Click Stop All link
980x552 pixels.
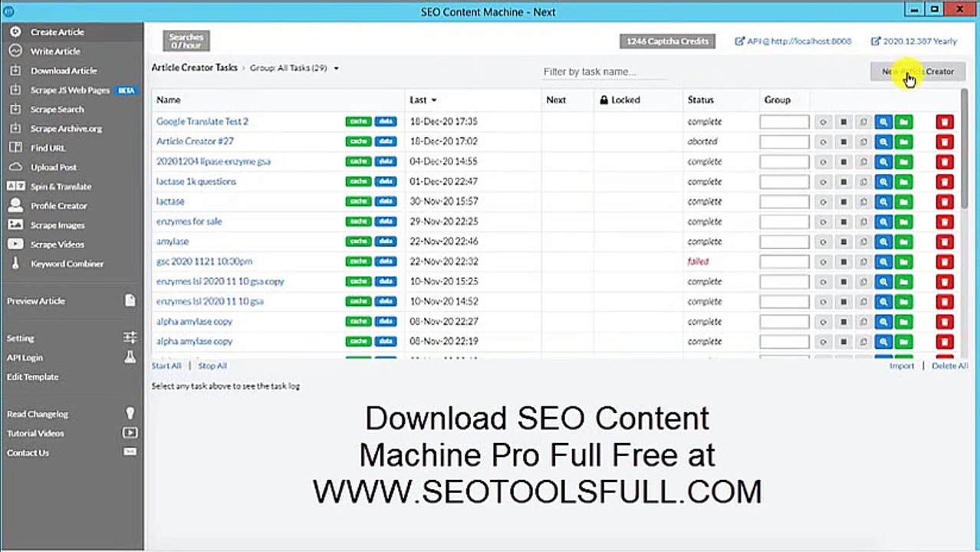tap(212, 366)
